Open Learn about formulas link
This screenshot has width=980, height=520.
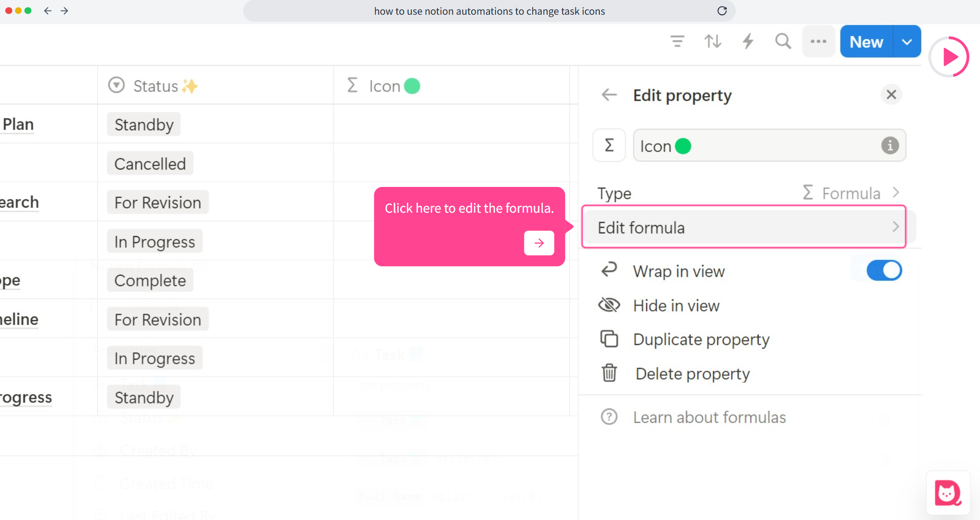point(710,417)
